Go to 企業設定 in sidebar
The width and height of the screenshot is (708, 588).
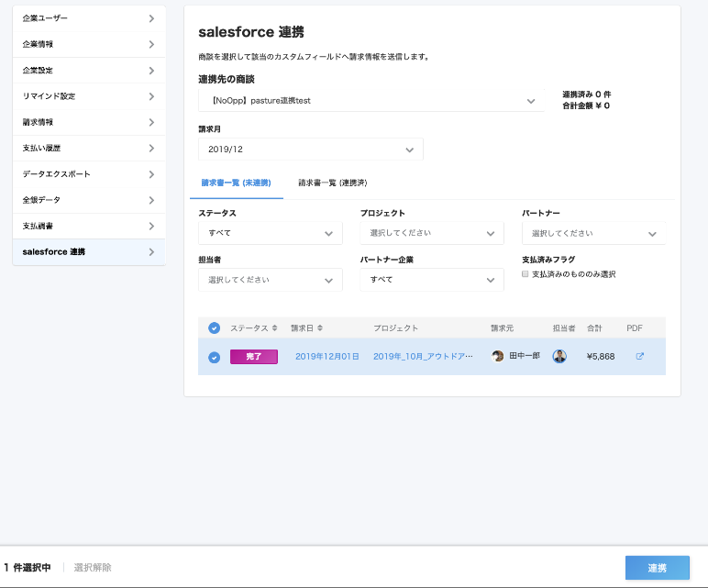click(89, 71)
